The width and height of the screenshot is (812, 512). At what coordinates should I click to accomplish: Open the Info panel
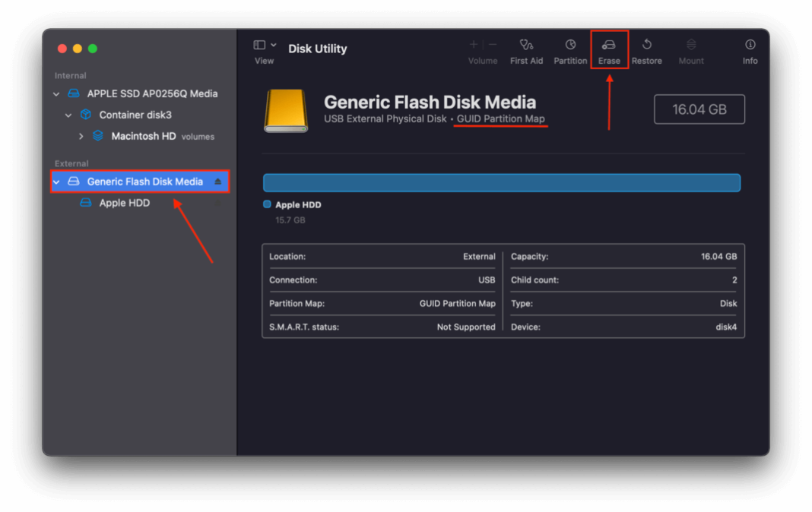click(x=750, y=49)
